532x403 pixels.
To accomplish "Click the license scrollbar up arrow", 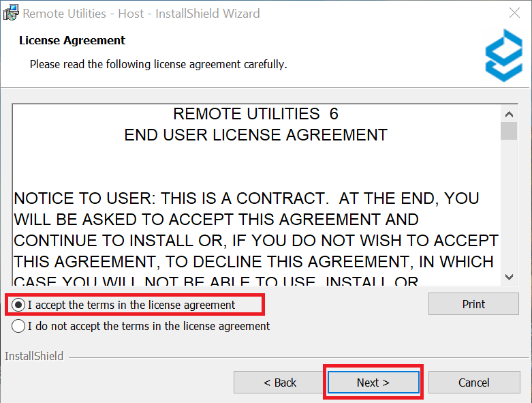I will click(508, 113).
